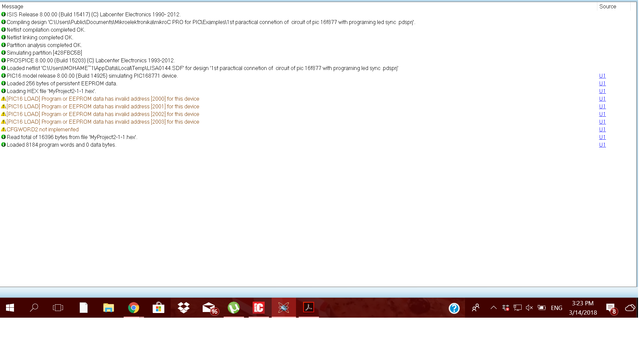Select the Netlist linking completed OK line
640x360 pixels.
click(x=40, y=38)
